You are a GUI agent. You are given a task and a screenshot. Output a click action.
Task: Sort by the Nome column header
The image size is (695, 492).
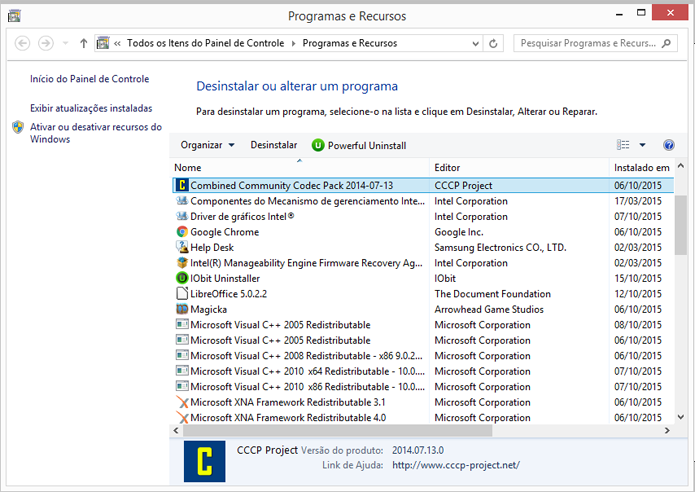[300, 168]
